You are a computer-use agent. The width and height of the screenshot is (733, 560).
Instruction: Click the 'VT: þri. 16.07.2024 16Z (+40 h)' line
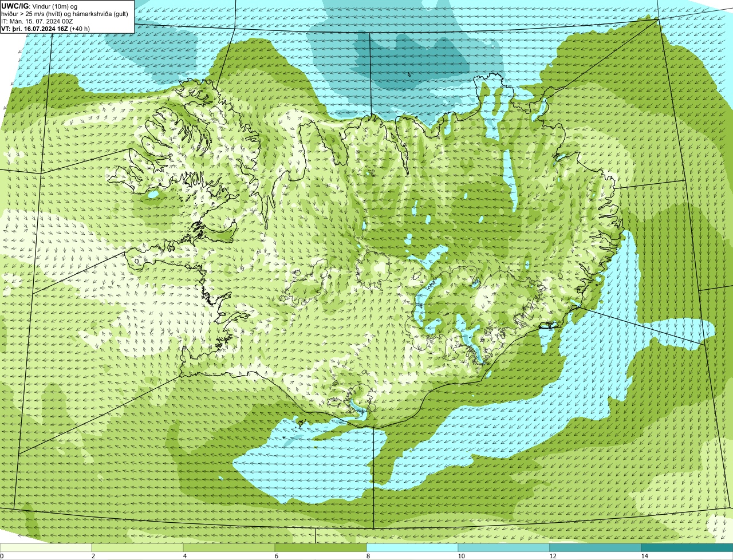(45, 28)
